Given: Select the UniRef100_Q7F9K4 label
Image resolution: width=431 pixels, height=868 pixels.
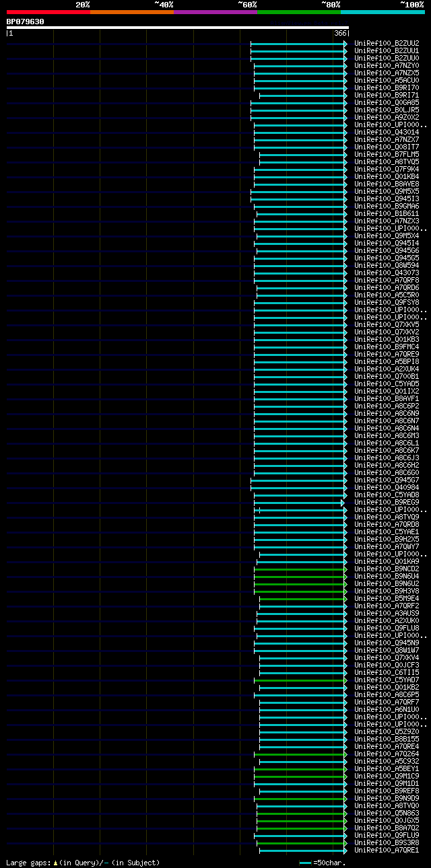Looking at the screenshot, I should 387,169.
